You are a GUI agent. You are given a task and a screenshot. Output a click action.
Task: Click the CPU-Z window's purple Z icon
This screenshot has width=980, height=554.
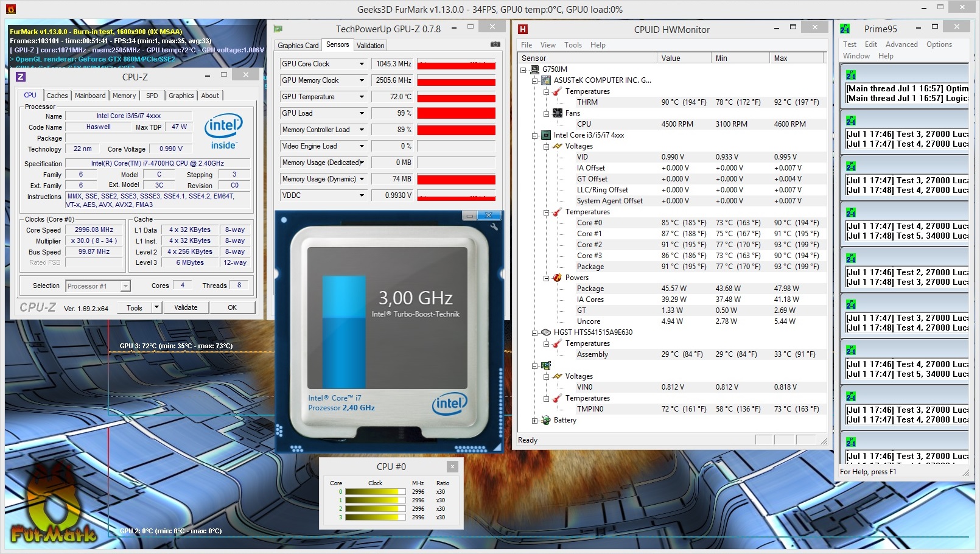tap(21, 77)
